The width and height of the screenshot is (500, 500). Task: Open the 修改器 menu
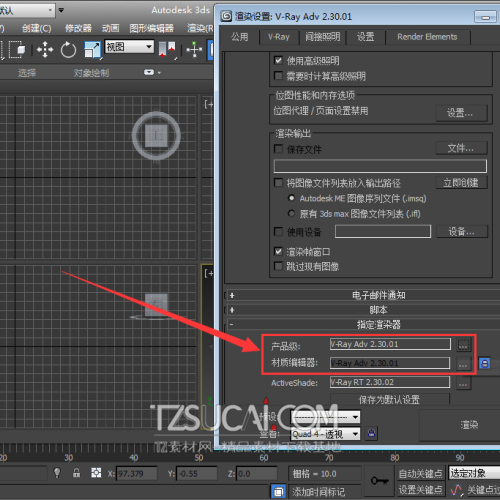[78, 28]
